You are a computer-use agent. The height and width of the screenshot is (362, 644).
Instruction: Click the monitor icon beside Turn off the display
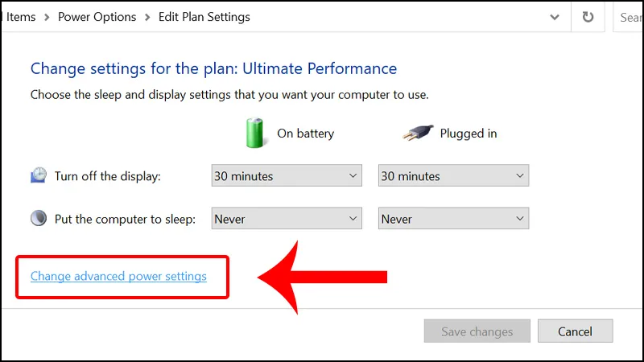(x=39, y=176)
